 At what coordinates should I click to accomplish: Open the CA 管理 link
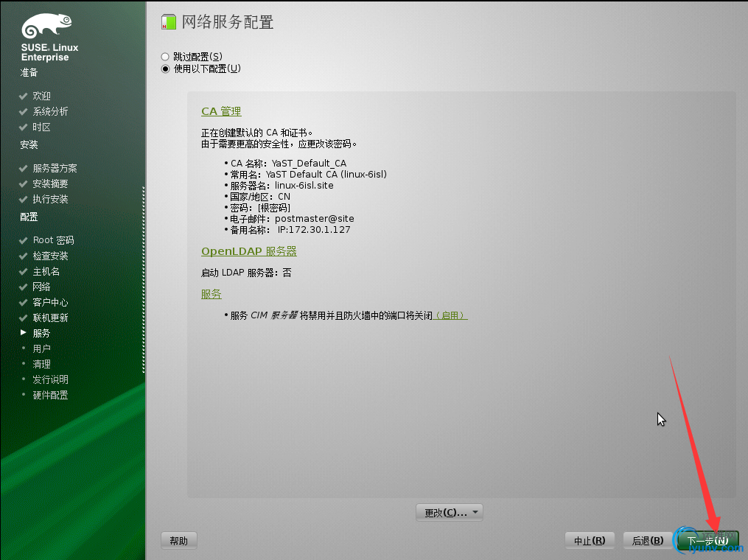pos(221,111)
